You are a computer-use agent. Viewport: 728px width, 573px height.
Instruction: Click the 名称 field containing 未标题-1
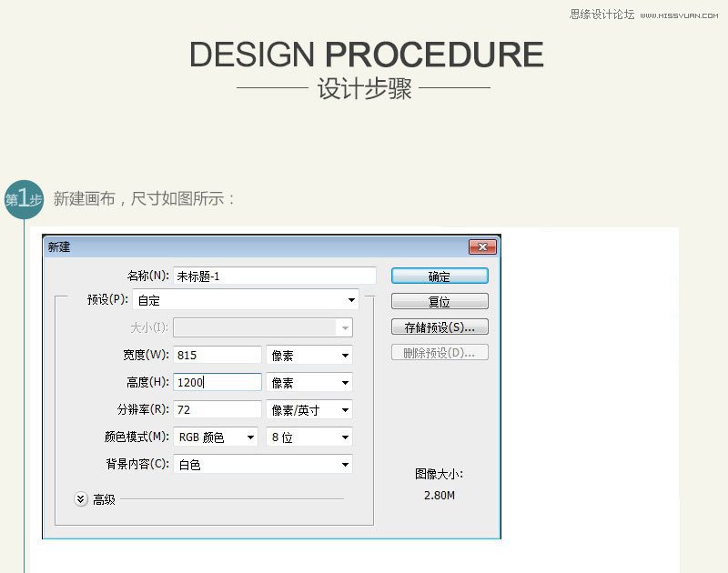tap(274, 276)
